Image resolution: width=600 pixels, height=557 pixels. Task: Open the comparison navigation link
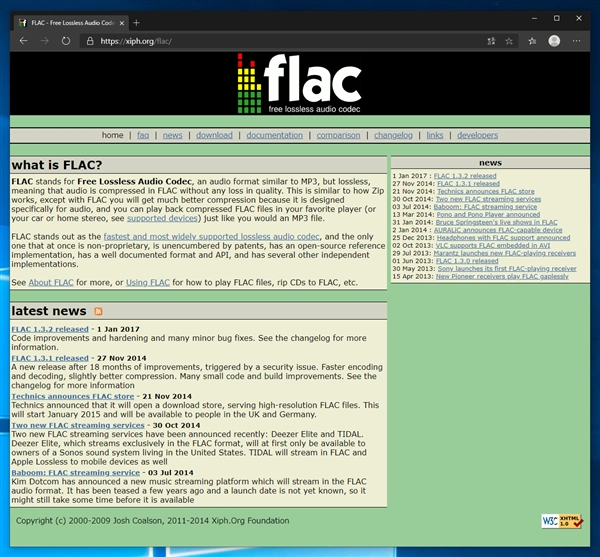coord(338,135)
